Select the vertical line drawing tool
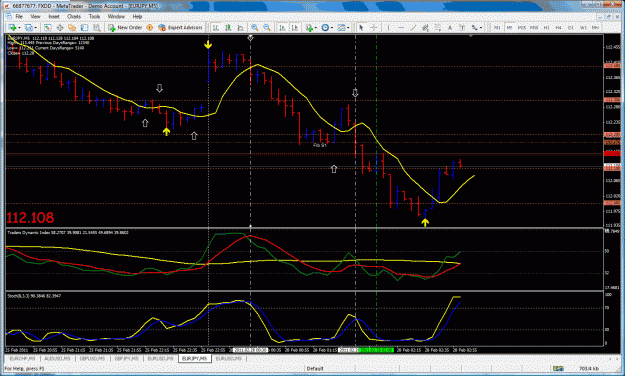625x376 pixels. [x=388, y=28]
